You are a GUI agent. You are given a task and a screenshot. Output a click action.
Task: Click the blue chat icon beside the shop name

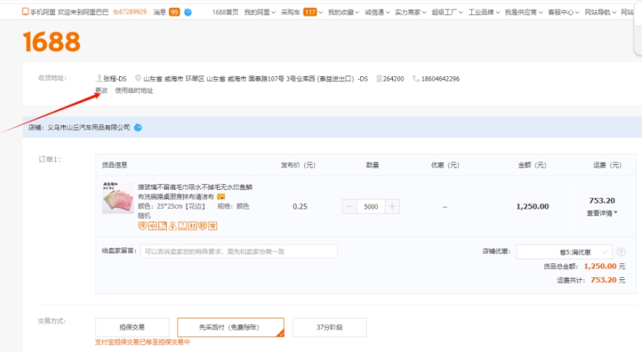pyautogui.click(x=139, y=128)
